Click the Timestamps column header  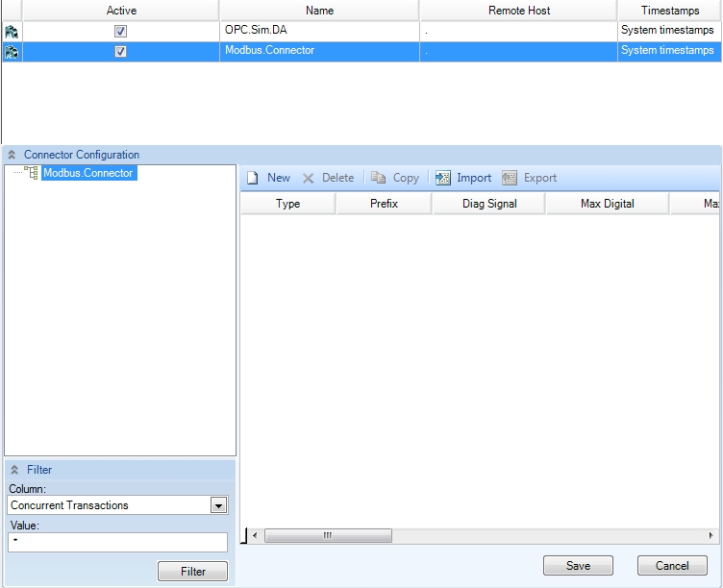(x=669, y=11)
